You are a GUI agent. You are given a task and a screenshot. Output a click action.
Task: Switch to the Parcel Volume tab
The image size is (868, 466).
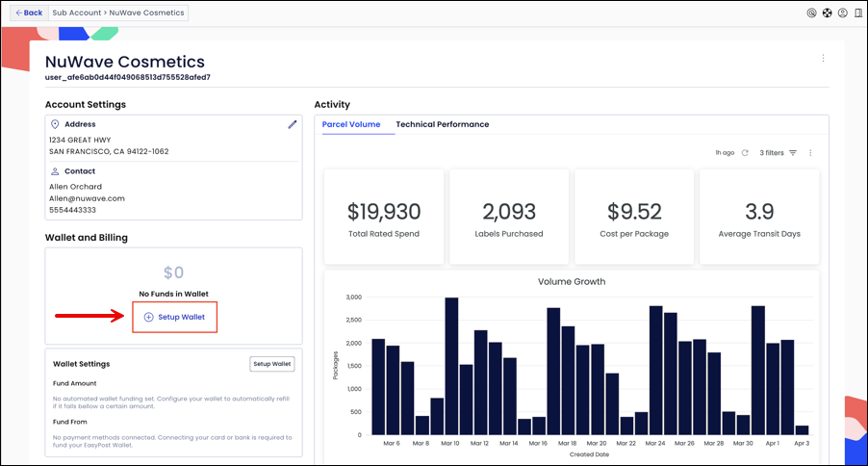tap(351, 124)
